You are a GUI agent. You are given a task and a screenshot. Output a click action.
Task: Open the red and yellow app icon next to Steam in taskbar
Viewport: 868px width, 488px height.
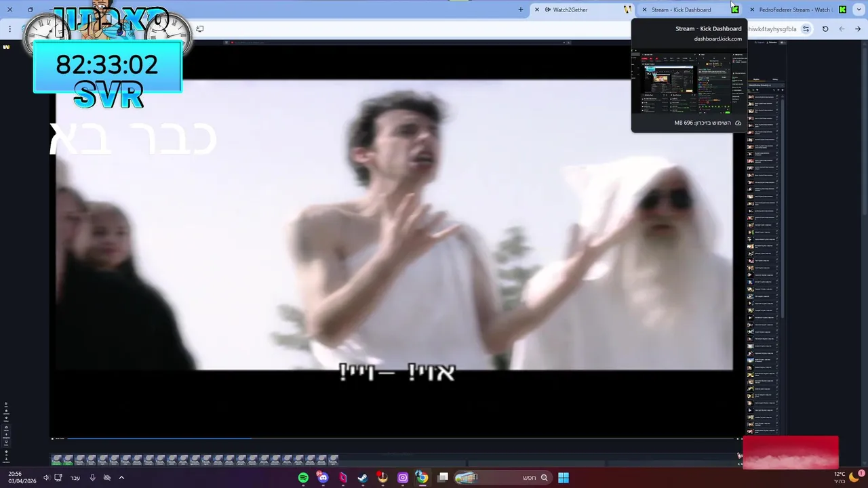pos(382,478)
